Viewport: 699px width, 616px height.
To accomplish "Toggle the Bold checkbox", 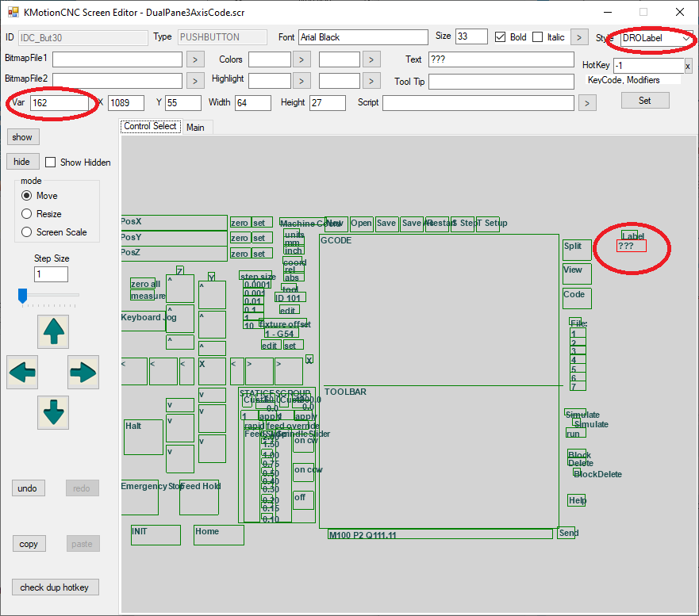I will pyautogui.click(x=501, y=37).
